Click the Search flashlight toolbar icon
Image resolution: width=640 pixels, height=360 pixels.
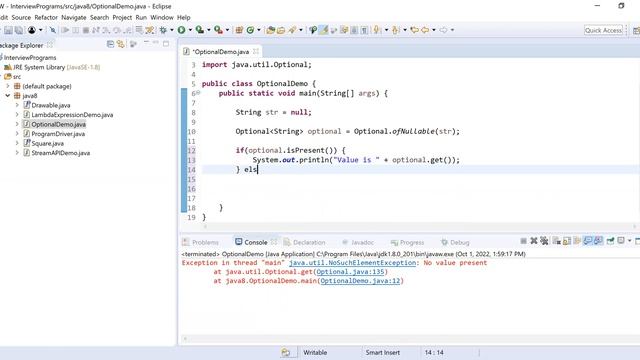tap(292, 30)
